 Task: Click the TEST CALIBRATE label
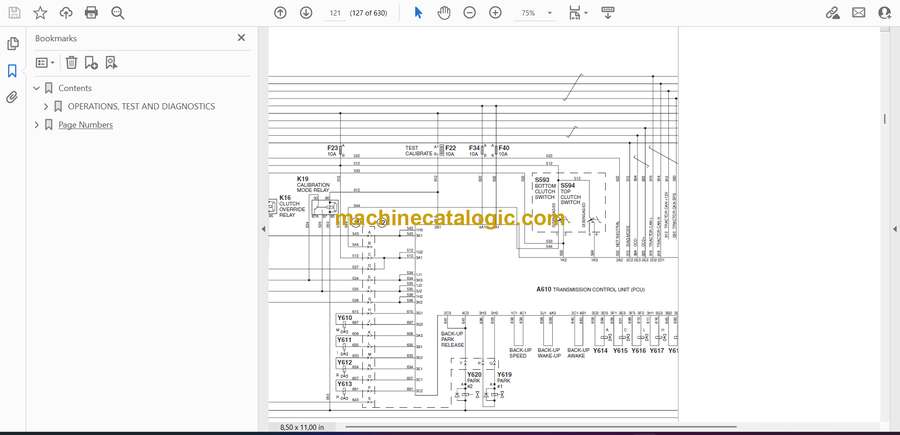tap(418, 151)
